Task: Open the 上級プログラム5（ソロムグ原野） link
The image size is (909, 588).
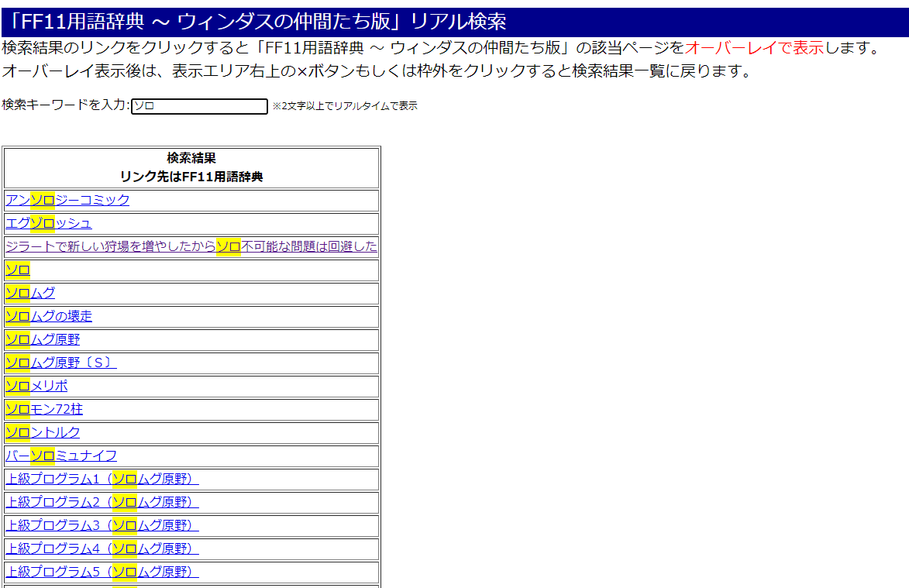Action: tap(102, 571)
